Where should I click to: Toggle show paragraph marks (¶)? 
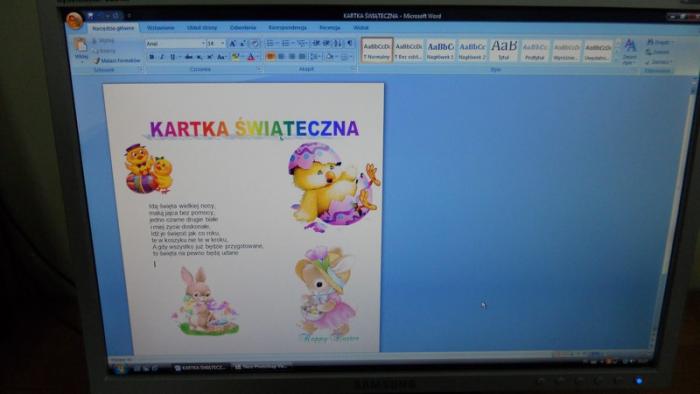pyautogui.click(x=349, y=43)
